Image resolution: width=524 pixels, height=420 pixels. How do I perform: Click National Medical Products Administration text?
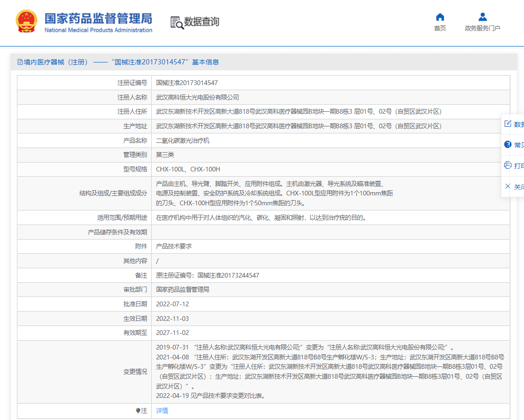point(98,30)
